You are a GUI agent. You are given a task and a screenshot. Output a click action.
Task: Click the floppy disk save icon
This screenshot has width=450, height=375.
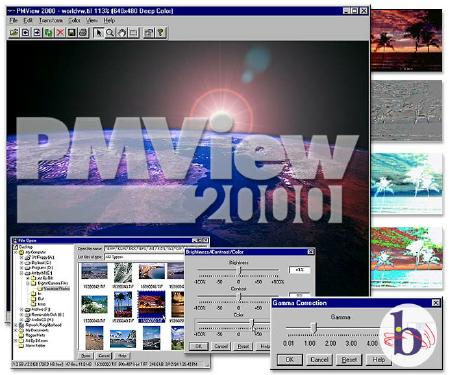[x=72, y=32]
